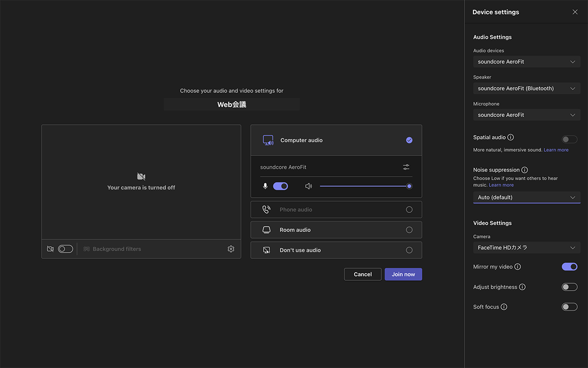
Task: Click the Join now button
Action: 403,274
